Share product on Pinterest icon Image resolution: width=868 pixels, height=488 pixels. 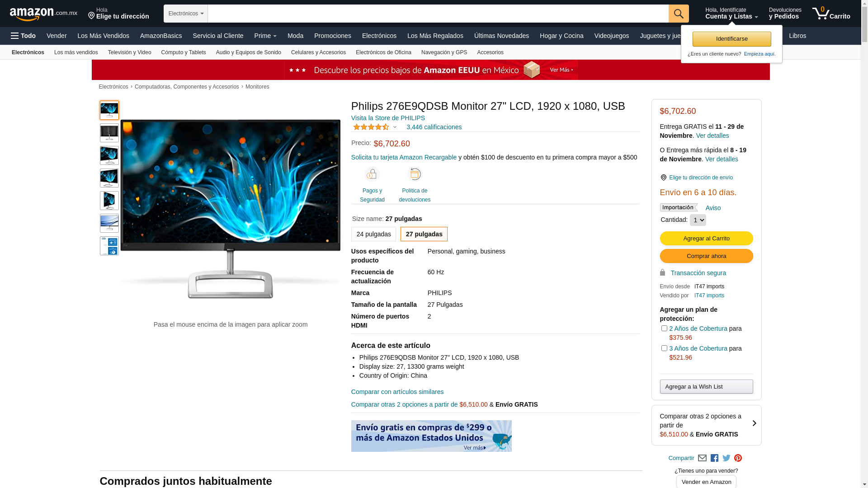tap(738, 458)
